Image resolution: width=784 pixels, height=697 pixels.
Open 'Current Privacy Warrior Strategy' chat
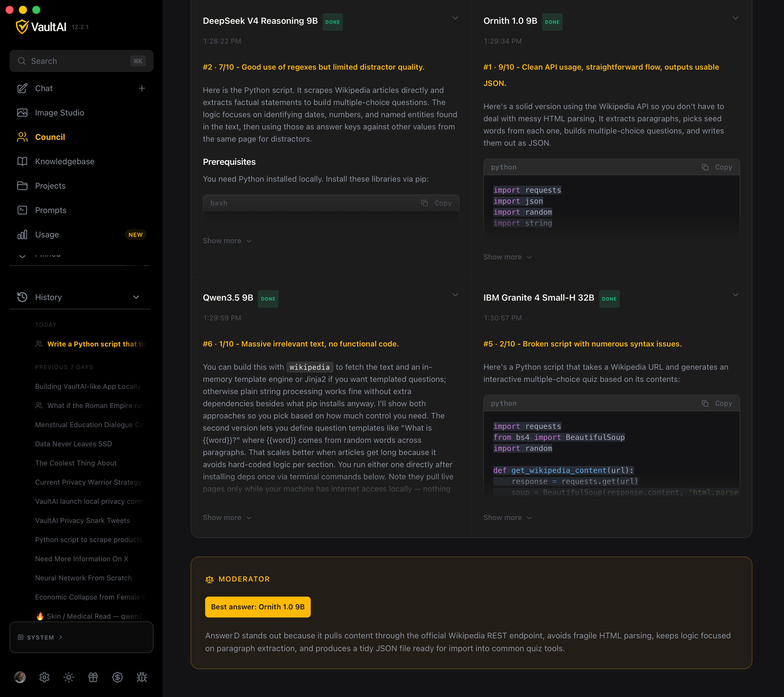[88, 482]
